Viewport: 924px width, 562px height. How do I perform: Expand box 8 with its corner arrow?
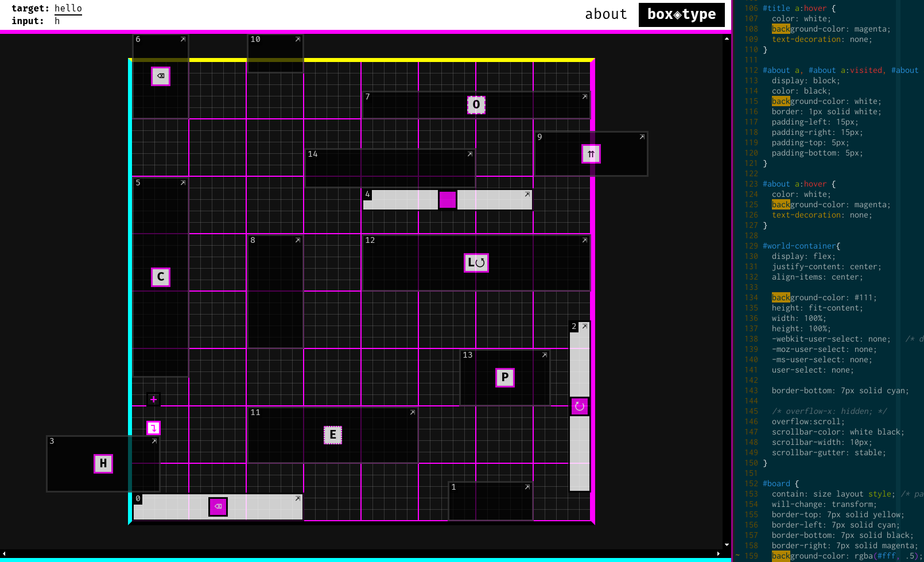pyautogui.click(x=298, y=241)
